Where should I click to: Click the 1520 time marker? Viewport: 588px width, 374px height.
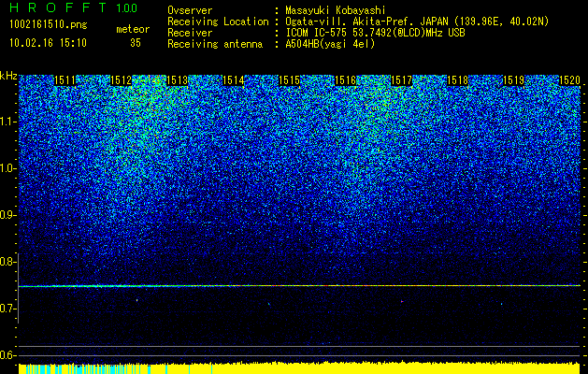point(569,80)
